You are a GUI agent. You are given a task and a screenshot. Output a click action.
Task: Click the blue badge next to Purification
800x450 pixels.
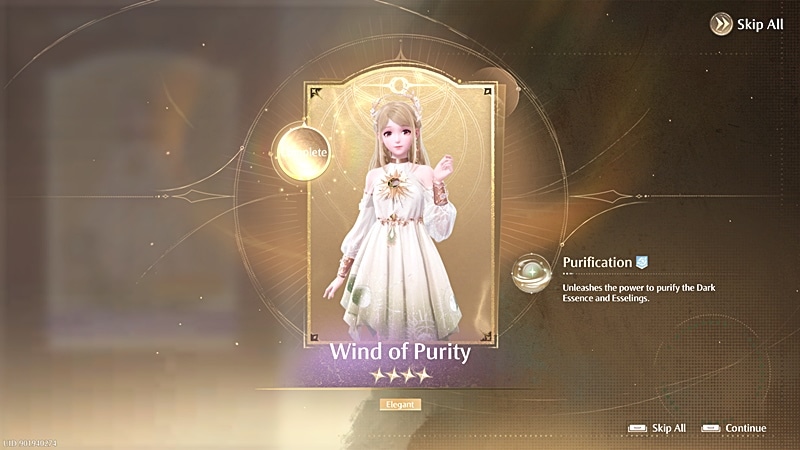pyautogui.click(x=642, y=262)
